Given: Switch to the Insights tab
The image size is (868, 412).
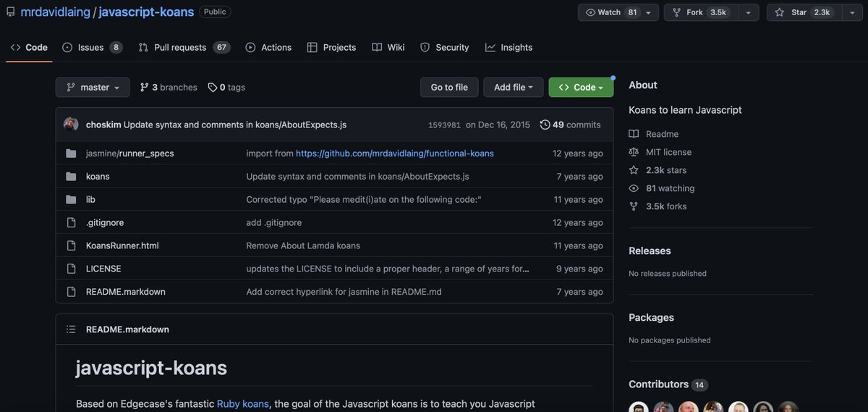Looking at the screenshot, I should click(509, 47).
